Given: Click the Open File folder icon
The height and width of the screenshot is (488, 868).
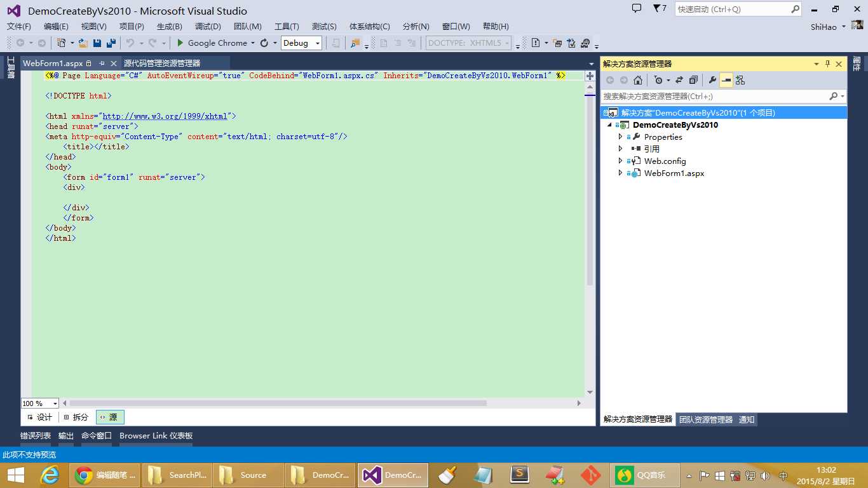Looking at the screenshot, I should (x=83, y=43).
